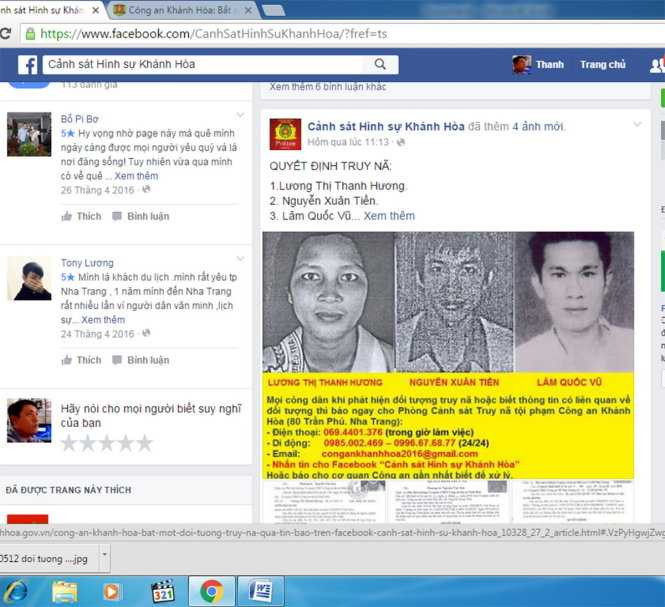The image size is (665, 607).
Task: Open Chrome from the Windows taskbar
Action: point(211,591)
